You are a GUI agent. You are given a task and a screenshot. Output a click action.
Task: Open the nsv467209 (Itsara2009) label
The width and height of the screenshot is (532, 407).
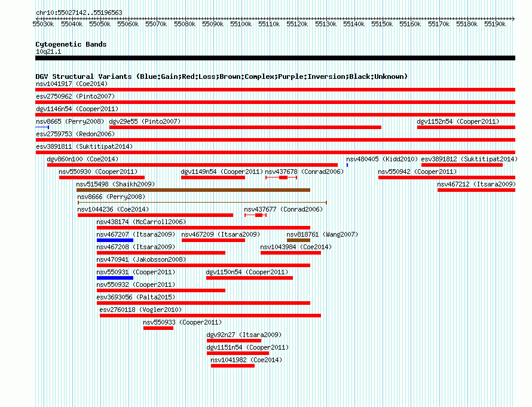[221, 234]
